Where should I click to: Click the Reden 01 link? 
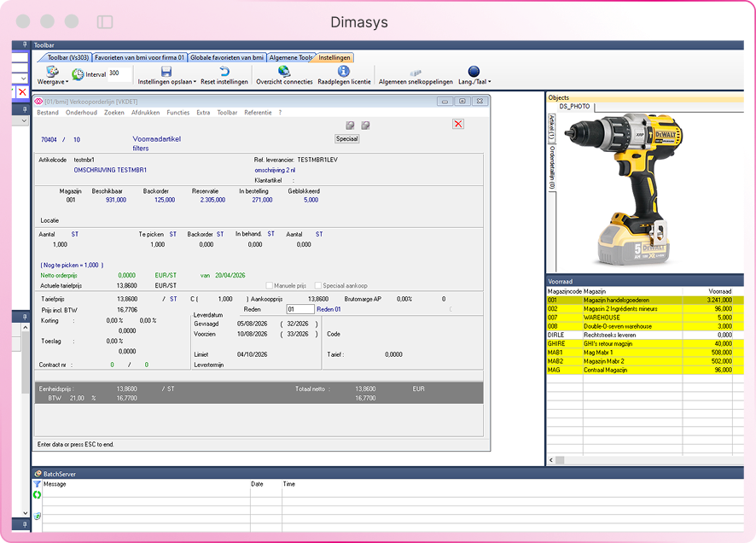click(x=329, y=309)
